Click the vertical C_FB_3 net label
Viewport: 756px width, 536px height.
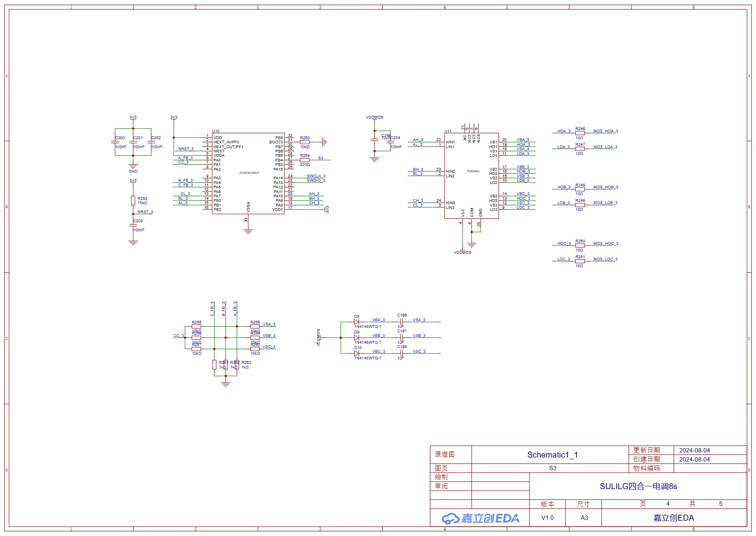pyautogui.click(x=212, y=309)
